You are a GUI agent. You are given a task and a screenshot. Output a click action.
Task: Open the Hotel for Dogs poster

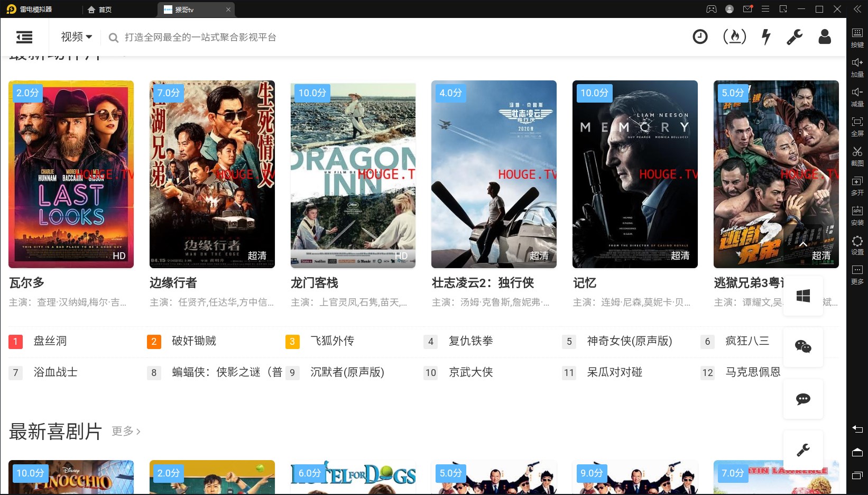[x=353, y=477]
